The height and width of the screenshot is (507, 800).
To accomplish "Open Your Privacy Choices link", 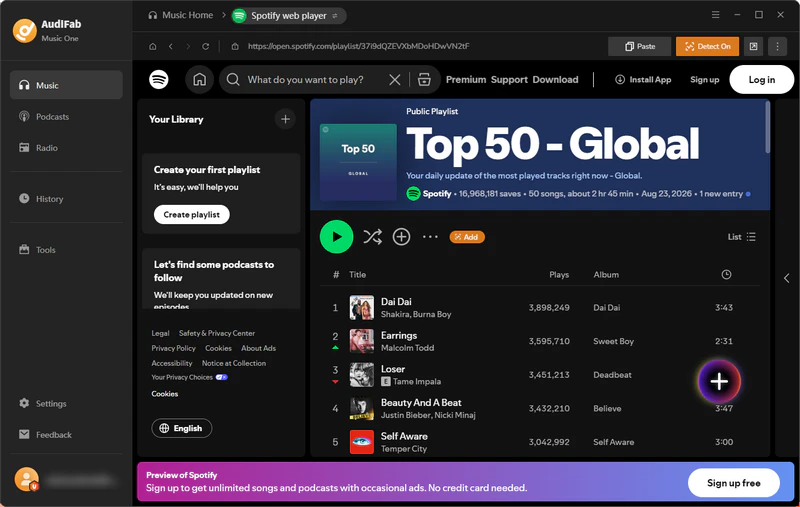I will [x=189, y=377].
